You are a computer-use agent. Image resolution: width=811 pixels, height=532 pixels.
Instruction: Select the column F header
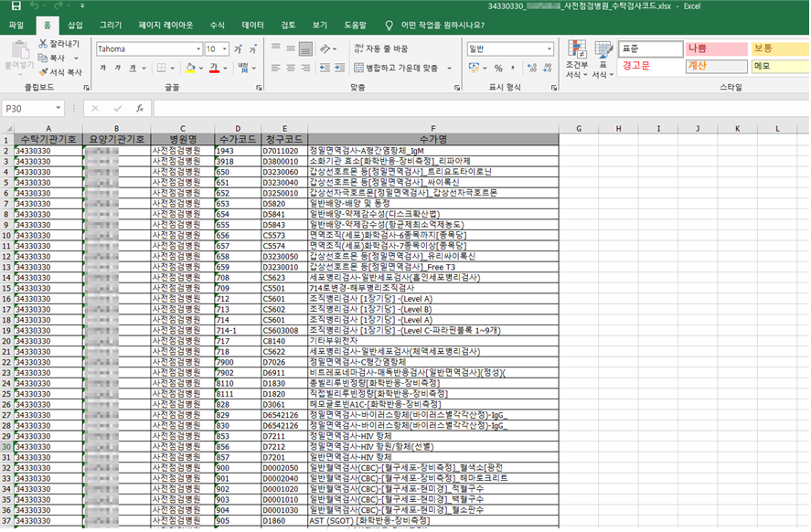tap(432, 128)
